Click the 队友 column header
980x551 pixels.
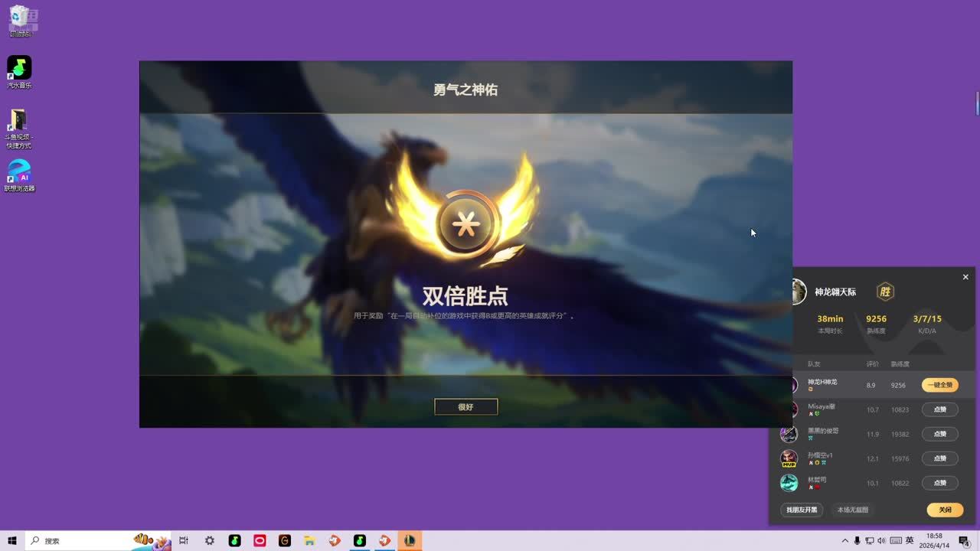tap(814, 364)
